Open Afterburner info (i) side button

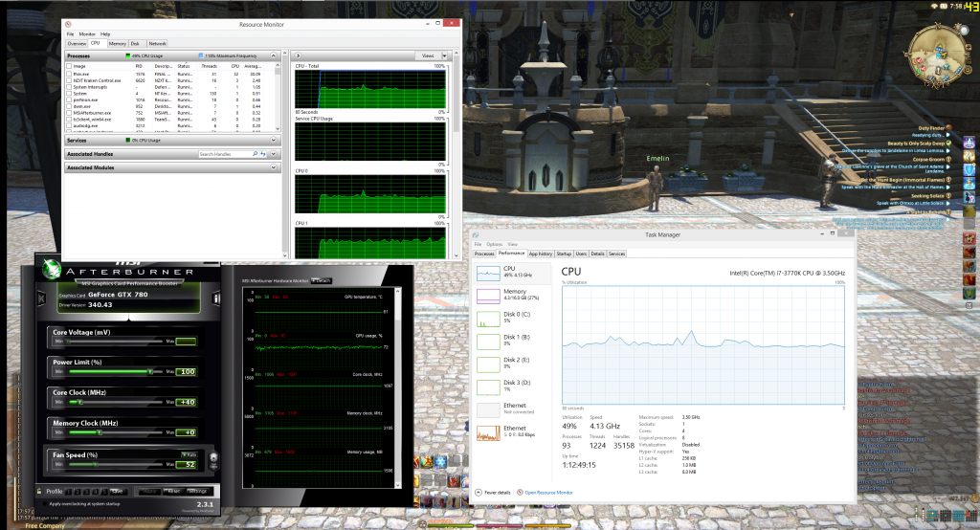216,298
